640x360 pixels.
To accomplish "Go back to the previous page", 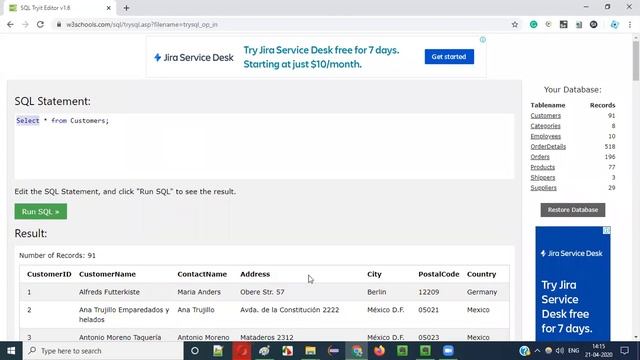I will click(x=10, y=24).
